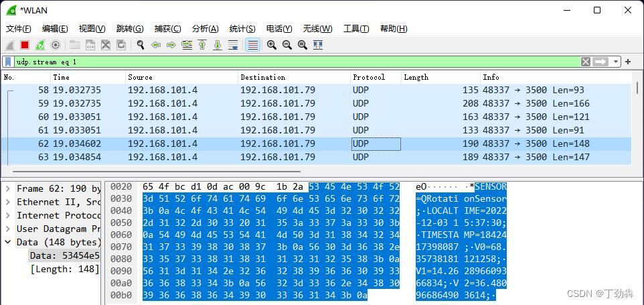Image resolution: width=644 pixels, height=305 pixels.
Task: Apply display filter arrow button
Action: click(x=600, y=62)
